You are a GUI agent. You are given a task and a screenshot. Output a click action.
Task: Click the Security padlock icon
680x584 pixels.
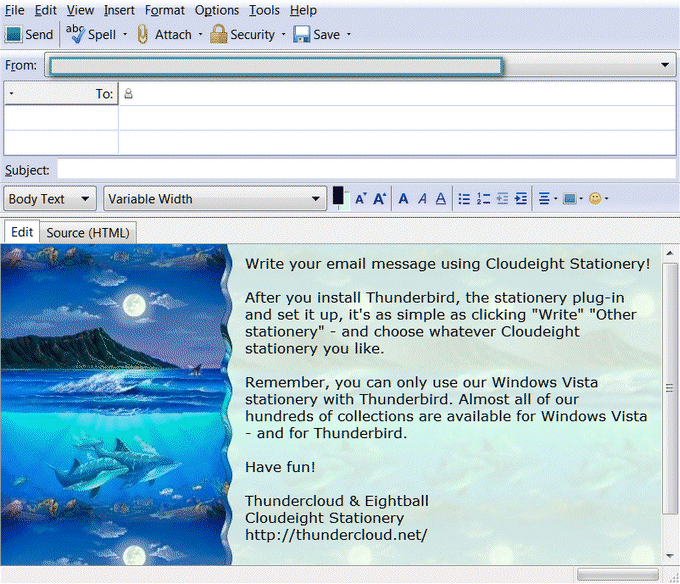coord(219,34)
